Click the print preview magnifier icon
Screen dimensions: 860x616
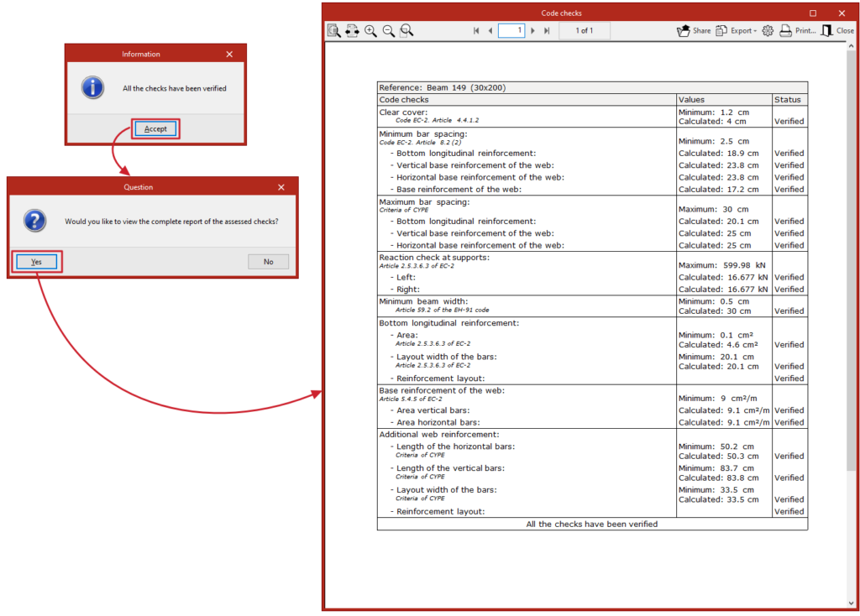click(333, 31)
